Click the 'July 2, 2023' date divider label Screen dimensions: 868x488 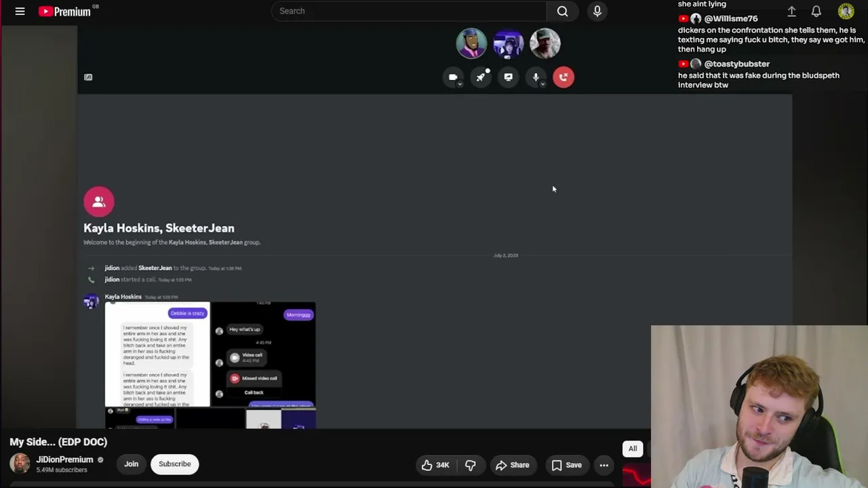pyautogui.click(x=506, y=256)
